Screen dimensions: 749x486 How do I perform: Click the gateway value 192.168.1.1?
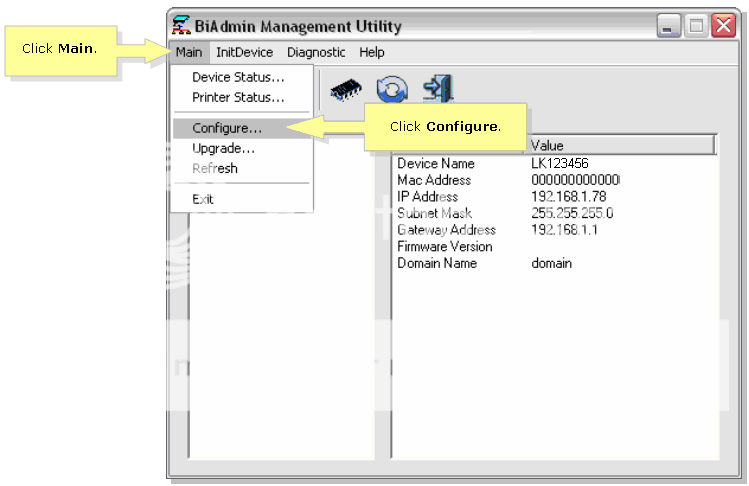point(564,230)
